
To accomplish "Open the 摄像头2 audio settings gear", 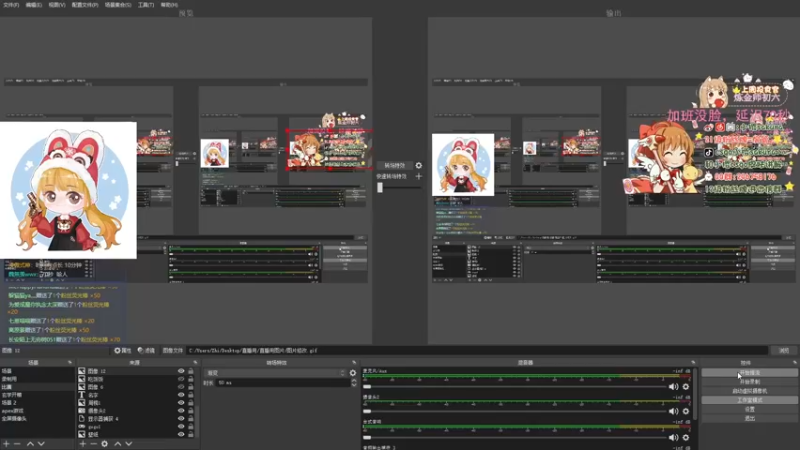I will (x=686, y=411).
